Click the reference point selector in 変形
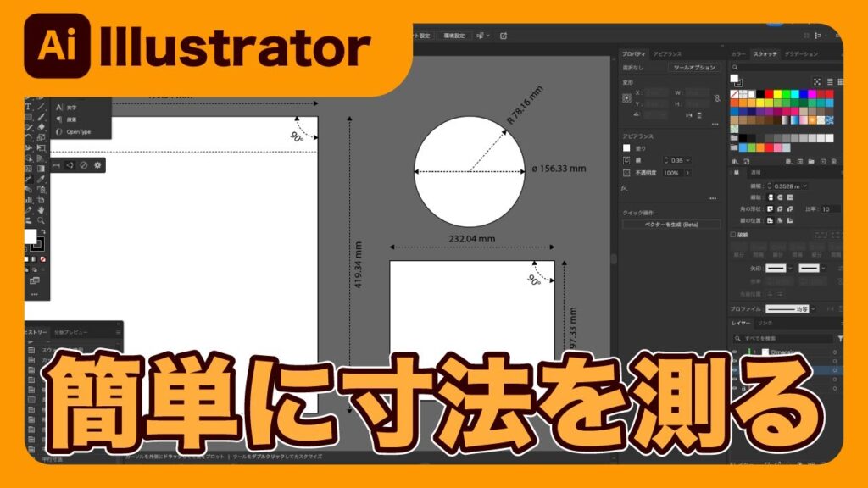The height and width of the screenshot is (488, 868). pyautogui.click(x=626, y=98)
